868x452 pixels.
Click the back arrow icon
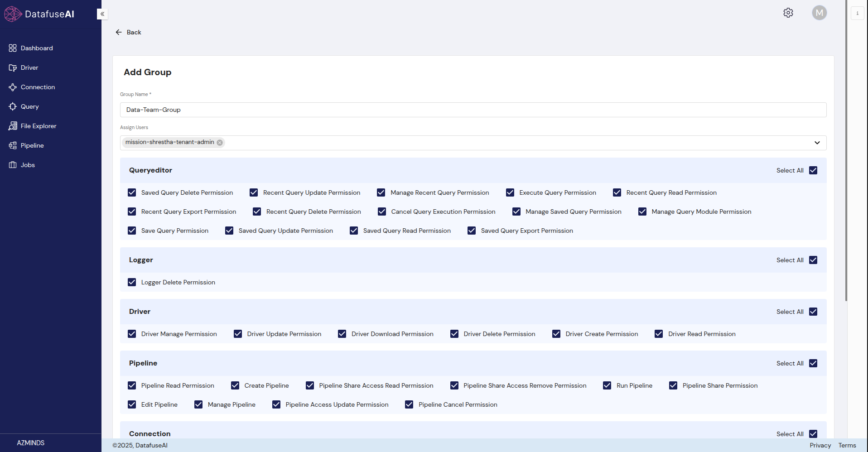click(x=119, y=33)
